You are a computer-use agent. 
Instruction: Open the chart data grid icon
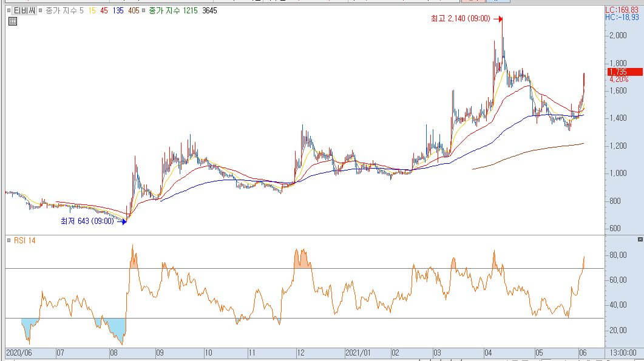[13, 21]
